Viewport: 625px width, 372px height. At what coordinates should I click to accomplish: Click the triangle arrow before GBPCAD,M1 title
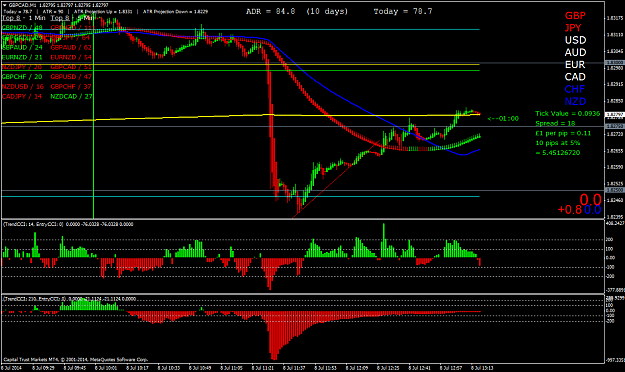4,5
